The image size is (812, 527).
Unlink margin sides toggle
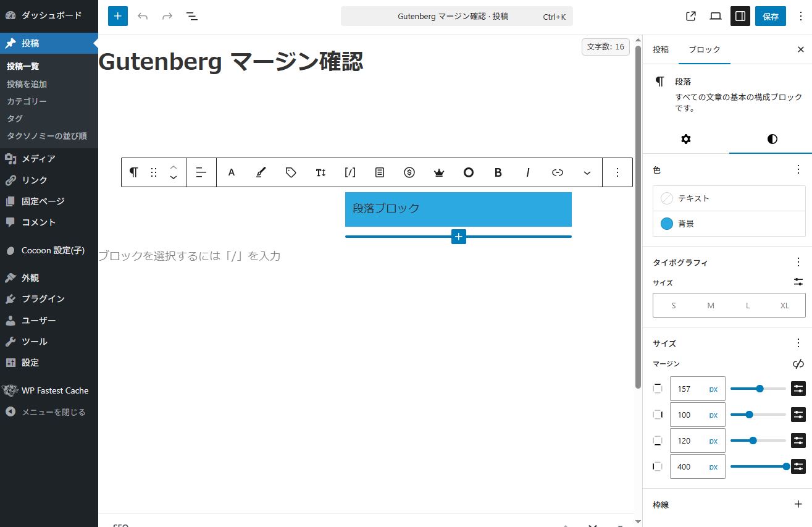798,364
